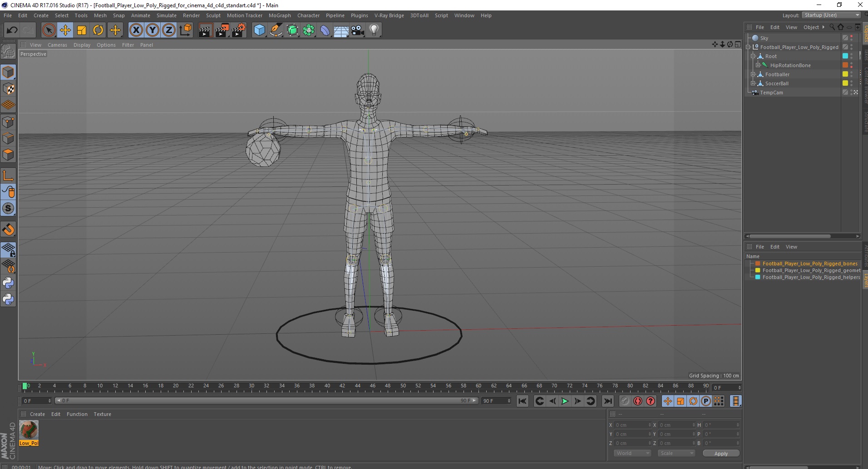The width and height of the screenshot is (868, 469).
Task: Click the cyan layer swatch of Root
Action: pyautogui.click(x=845, y=56)
